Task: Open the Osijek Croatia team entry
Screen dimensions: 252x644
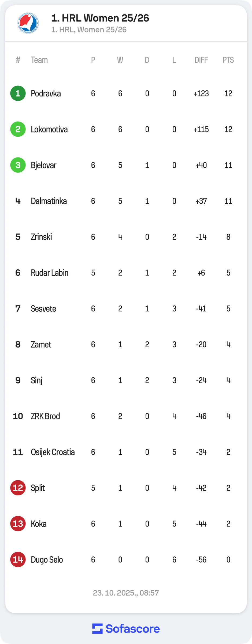Action: [x=53, y=452]
